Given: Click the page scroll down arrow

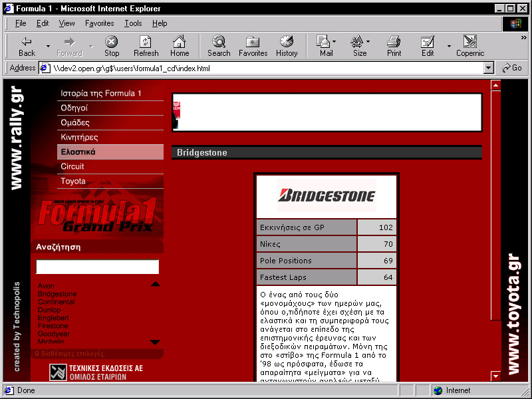Looking at the screenshot, I should (495, 376).
